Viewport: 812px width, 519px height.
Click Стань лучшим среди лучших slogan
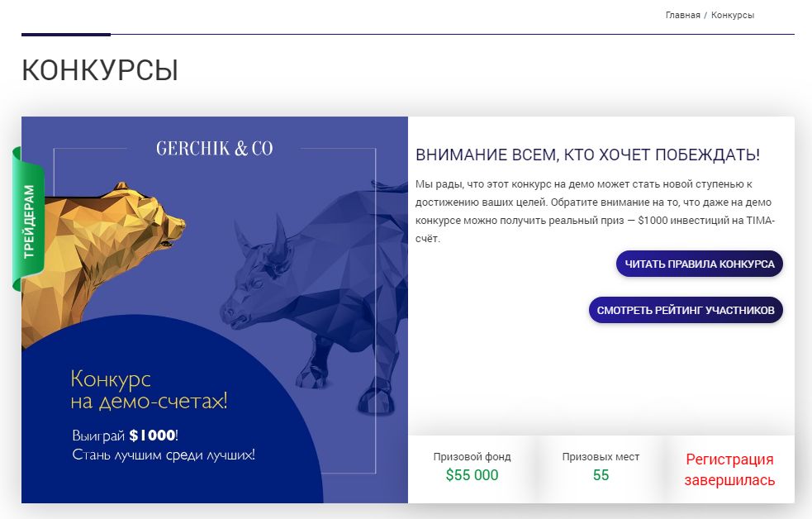(163, 455)
